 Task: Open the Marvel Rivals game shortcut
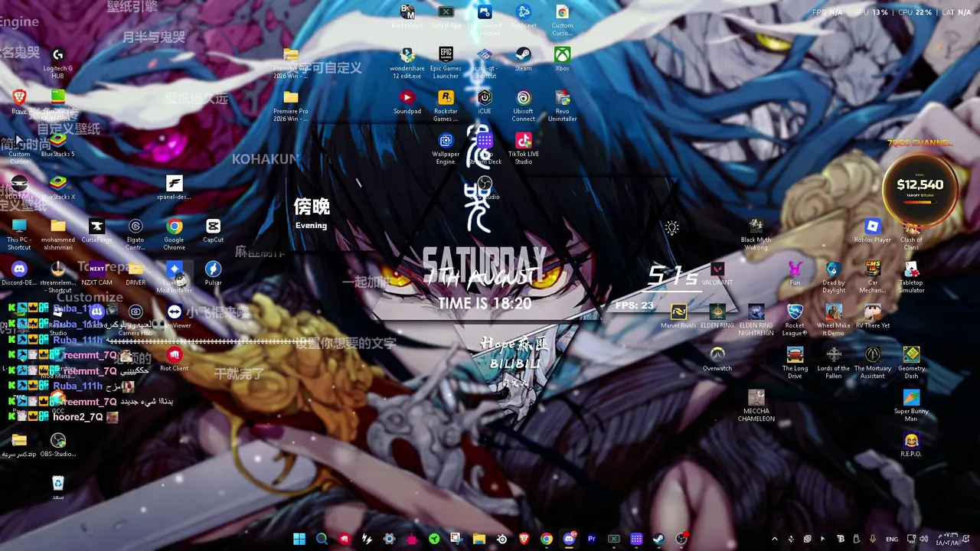click(678, 316)
